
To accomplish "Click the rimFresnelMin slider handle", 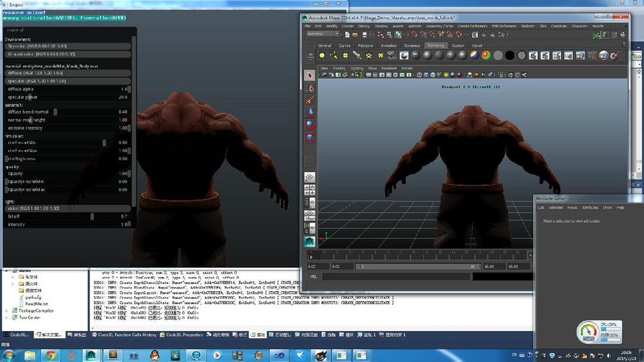I will coord(104,142).
